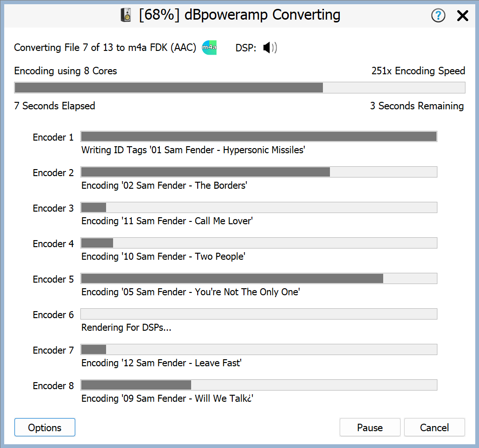This screenshot has width=479, height=448.
Task: Click Encoder 5 progress bar
Action: point(259,278)
